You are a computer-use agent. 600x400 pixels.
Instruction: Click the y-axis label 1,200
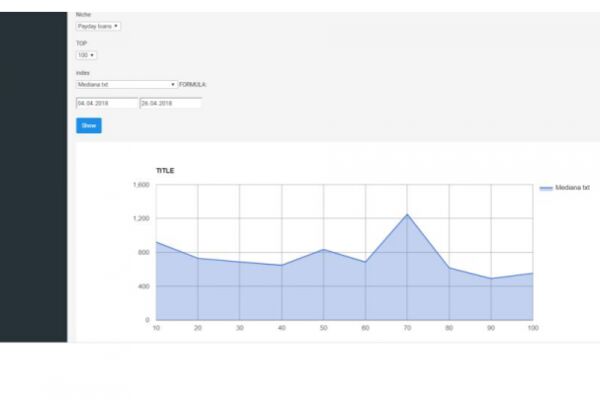click(x=141, y=219)
